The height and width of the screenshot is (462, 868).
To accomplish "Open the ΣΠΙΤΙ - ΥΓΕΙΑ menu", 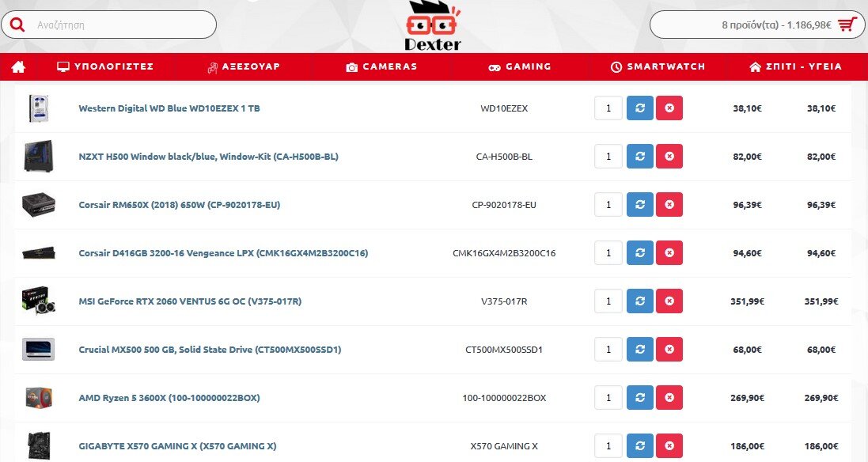I will tap(795, 67).
